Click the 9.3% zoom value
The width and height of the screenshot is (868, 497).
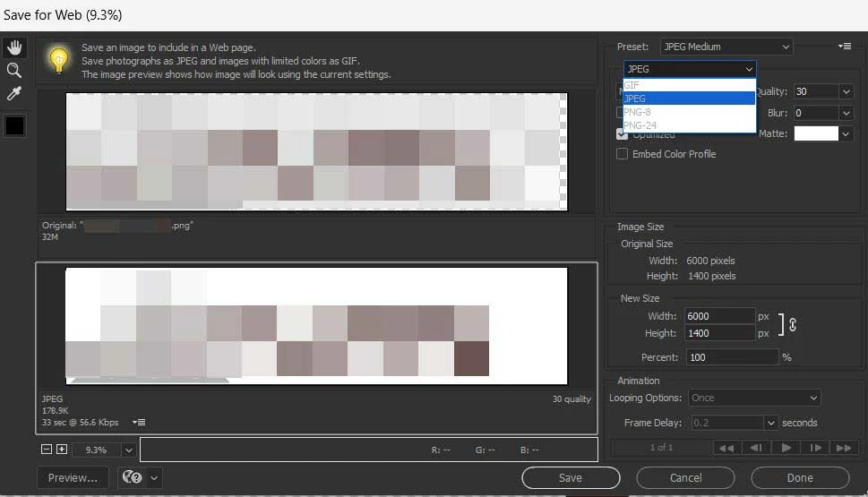[96, 450]
